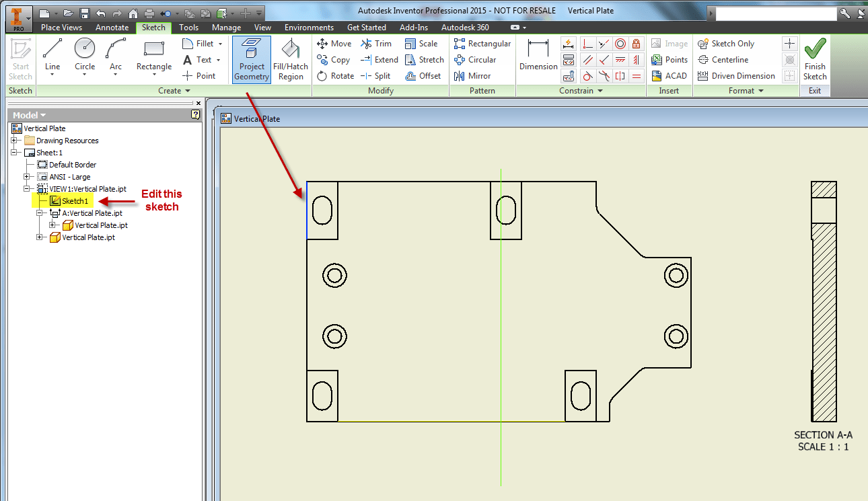Switch to the Annotate ribbon tab
The height and width of the screenshot is (501, 868).
click(112, 28)
